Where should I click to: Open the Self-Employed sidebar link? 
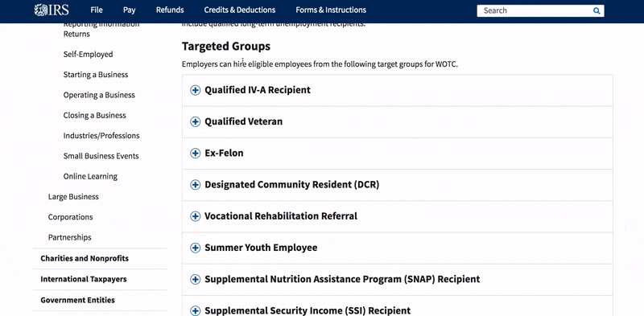(x=88, y=54)
